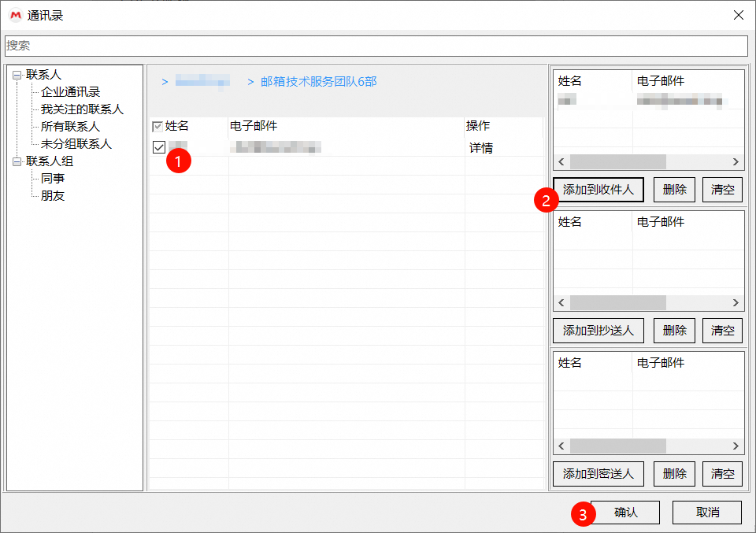This screenshot has width=756, height=533.
Task: Click the 搜索 input field
Action: click(x=376, y=46)
